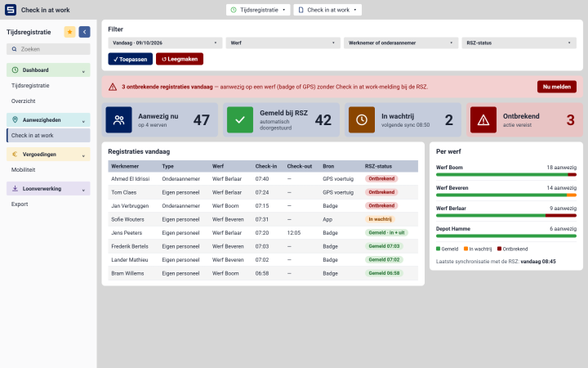Open the Werknemer of onderaannemer filter dropdown
The image size is (588, 368).
pos(401,43)
